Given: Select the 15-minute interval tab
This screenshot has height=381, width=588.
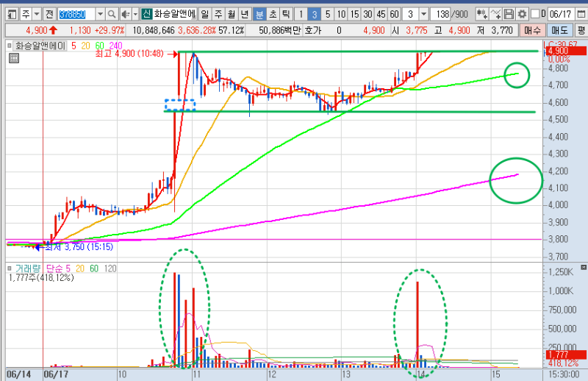Looking at the screenshot, I should click(354, 14).
